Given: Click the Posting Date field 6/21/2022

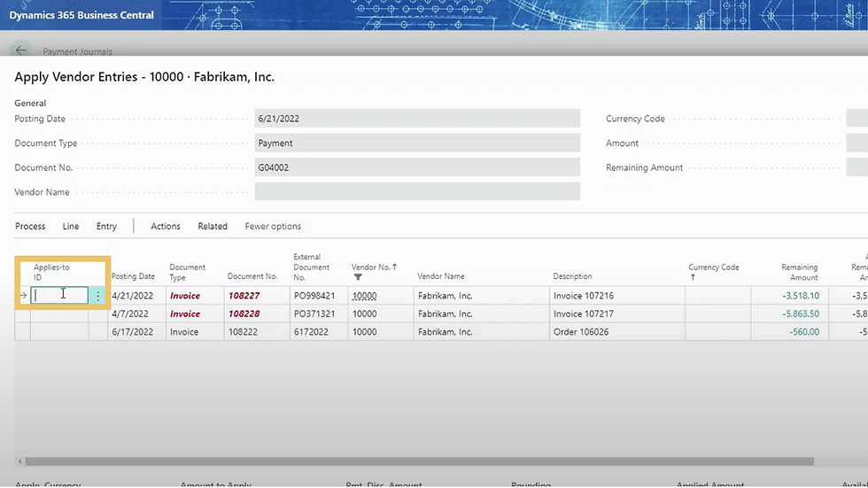Looking at the screenshot, I should [x=417, y=119].
